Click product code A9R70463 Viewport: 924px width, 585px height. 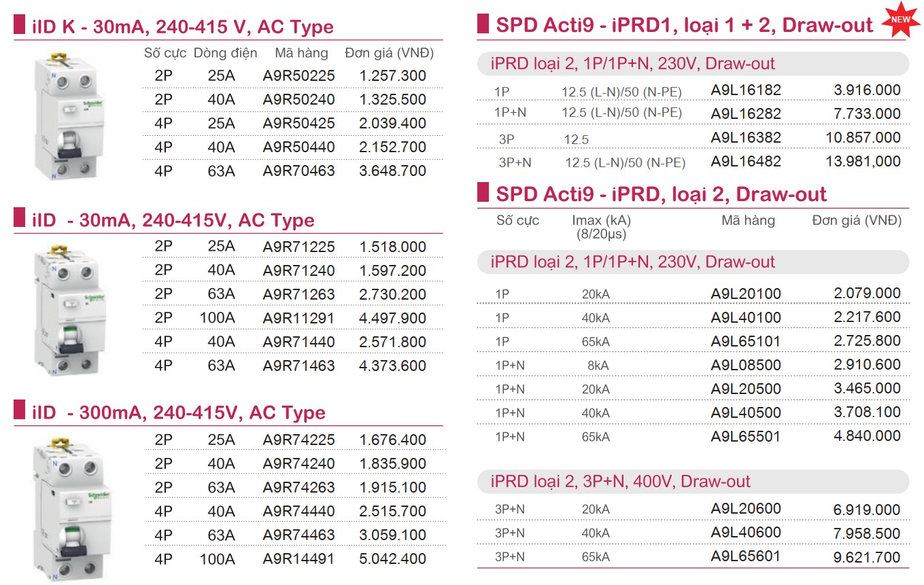(299, 171)
